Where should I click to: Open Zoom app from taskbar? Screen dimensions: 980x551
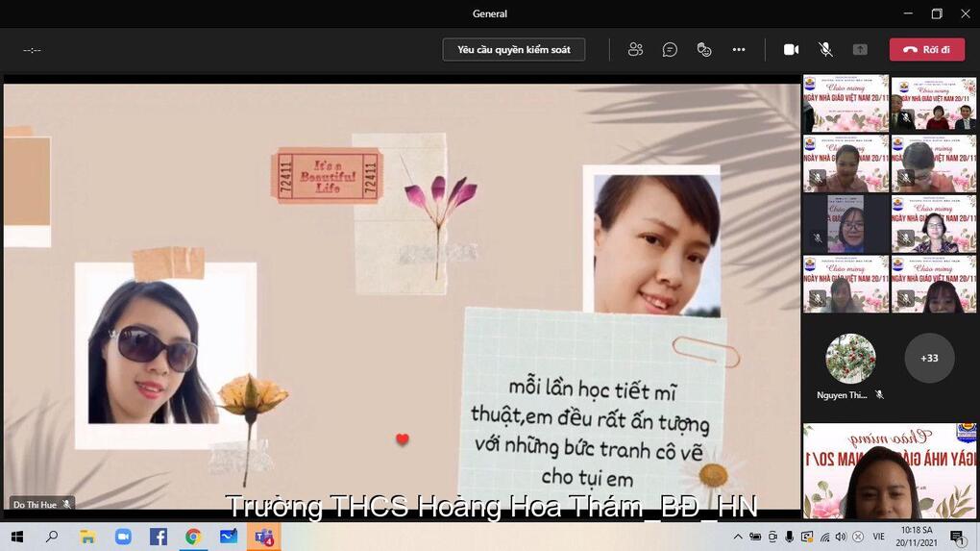[123, 537]
